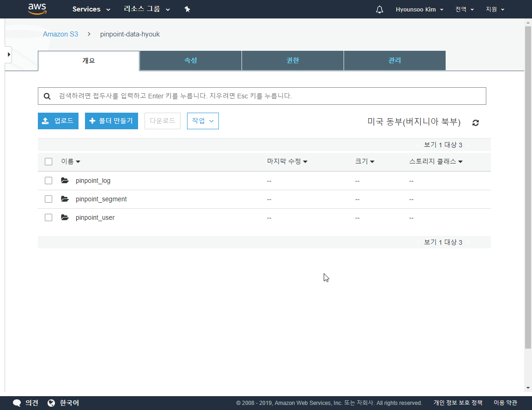Open the 이용 약관 link

coord(506,403)
